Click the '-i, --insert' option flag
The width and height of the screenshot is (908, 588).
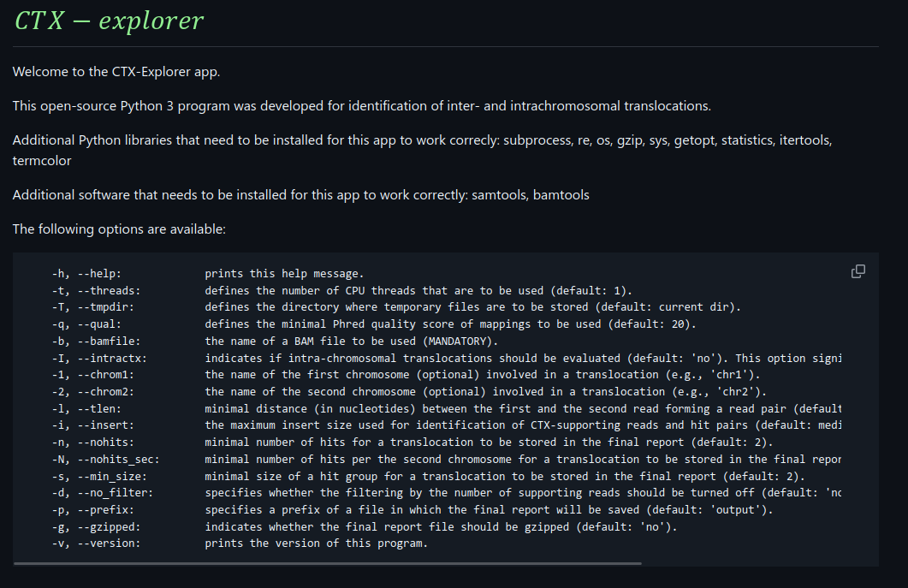point(92,425)
